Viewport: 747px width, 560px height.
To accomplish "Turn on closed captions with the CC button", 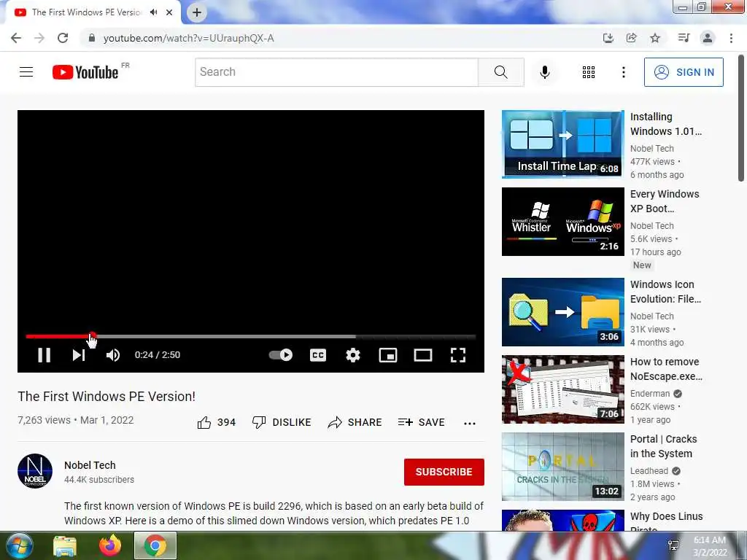I will [x=318, y=355].
